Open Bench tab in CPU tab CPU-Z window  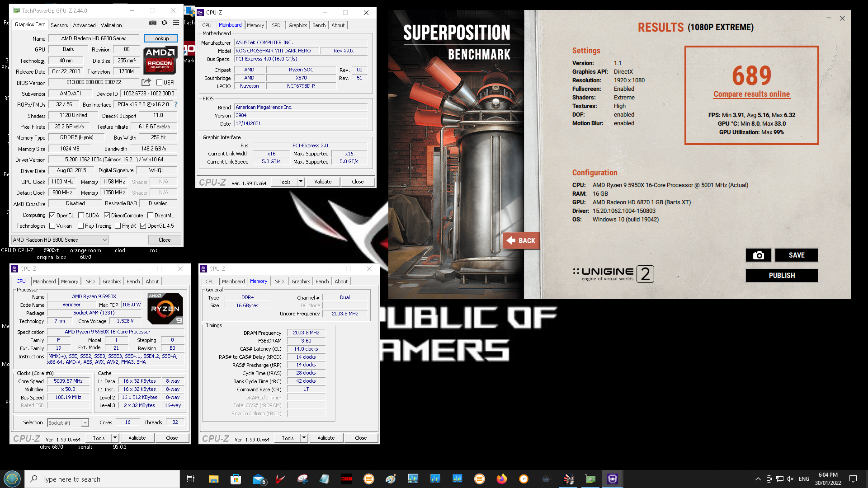[x=133, y=282]
